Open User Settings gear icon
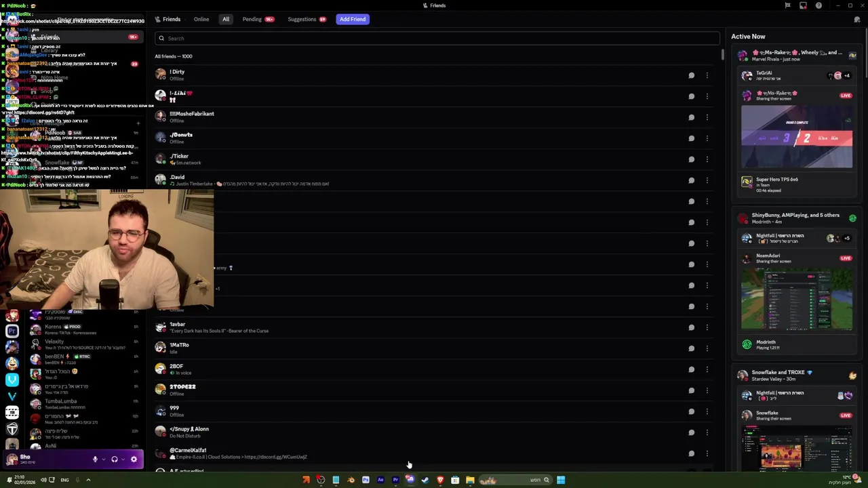 click(134, 460)
